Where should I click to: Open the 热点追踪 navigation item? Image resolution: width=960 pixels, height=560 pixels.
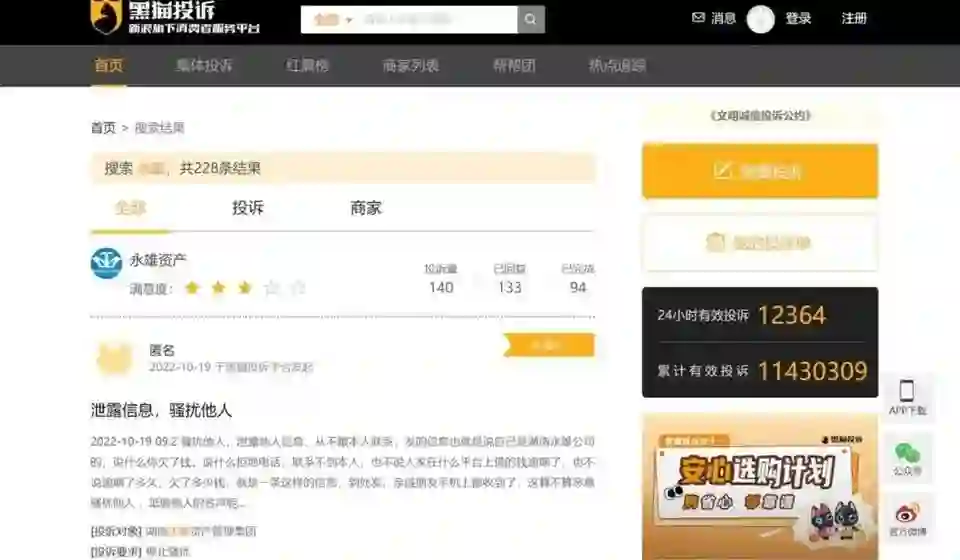(617, 65)
